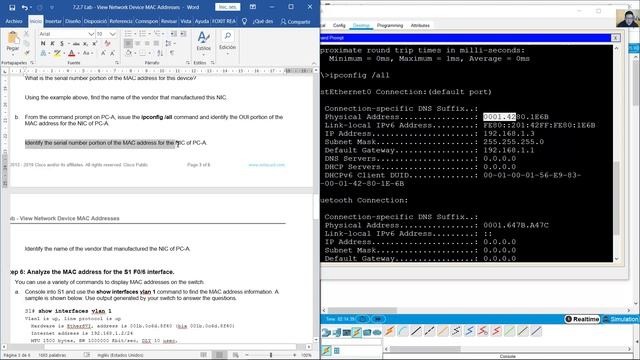Apply yellow text highlight color
This screenshot has width=640, height=360.
click(x=57, y=53)
